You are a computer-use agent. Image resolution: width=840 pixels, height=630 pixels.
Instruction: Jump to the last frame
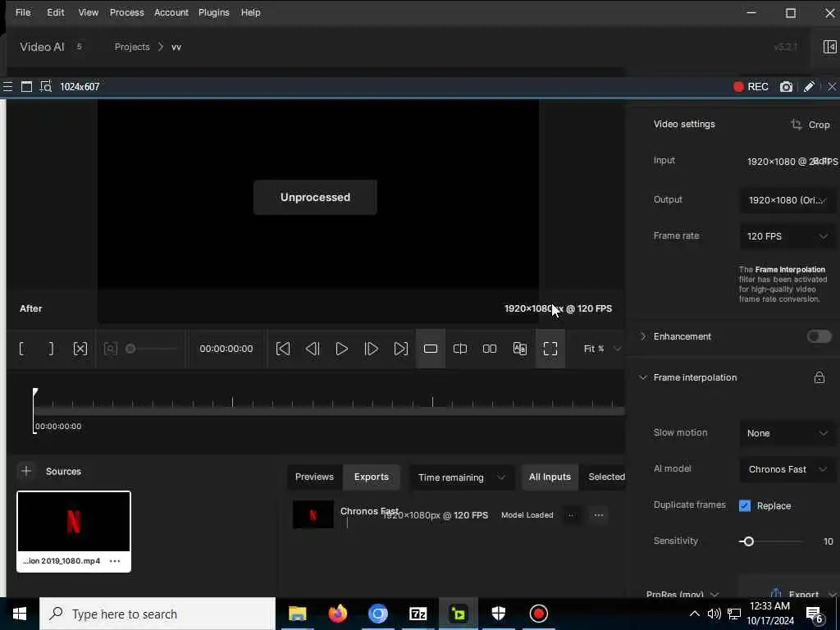point(400,349)
